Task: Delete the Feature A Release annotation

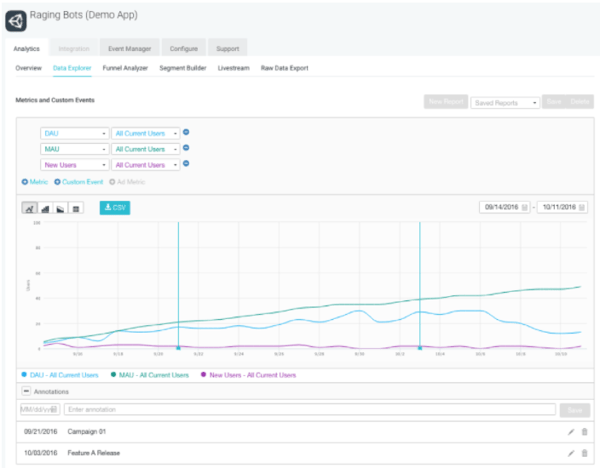Action: tap(584, 453)
